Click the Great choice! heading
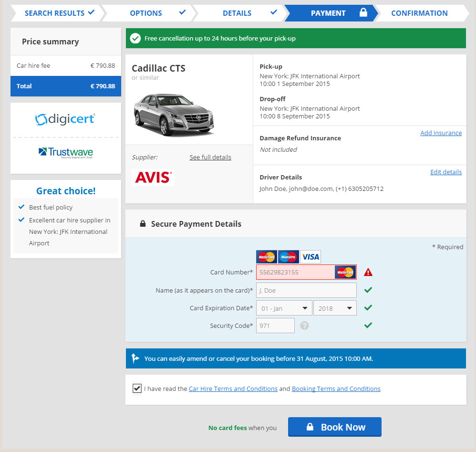Viewport: 476px width, 452px height. point(66,191)
